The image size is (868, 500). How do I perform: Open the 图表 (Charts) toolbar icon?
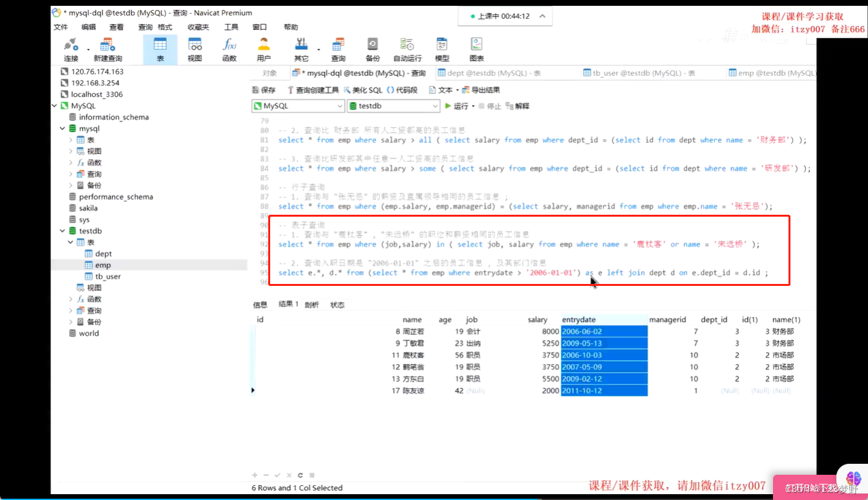tap(476, 49)
